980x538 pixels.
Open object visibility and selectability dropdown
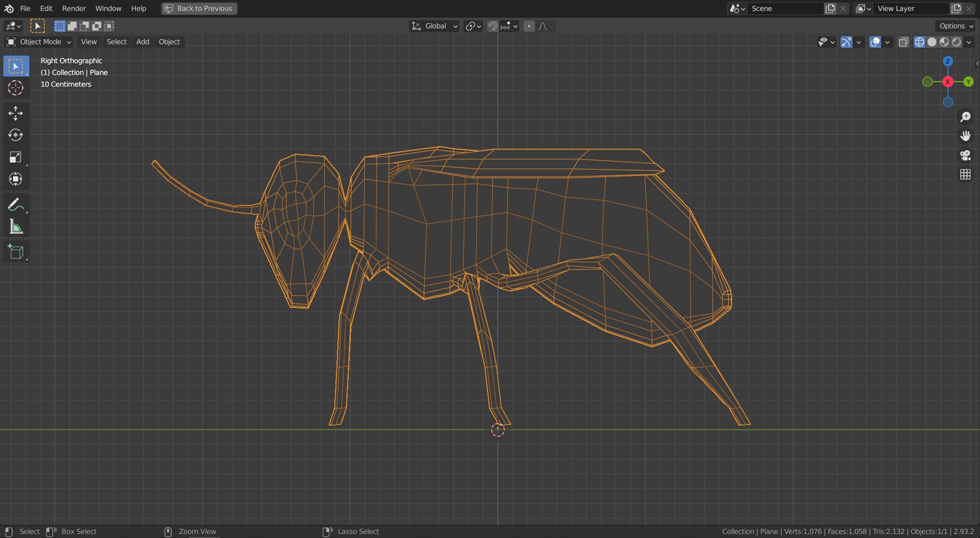click(826, 42)
